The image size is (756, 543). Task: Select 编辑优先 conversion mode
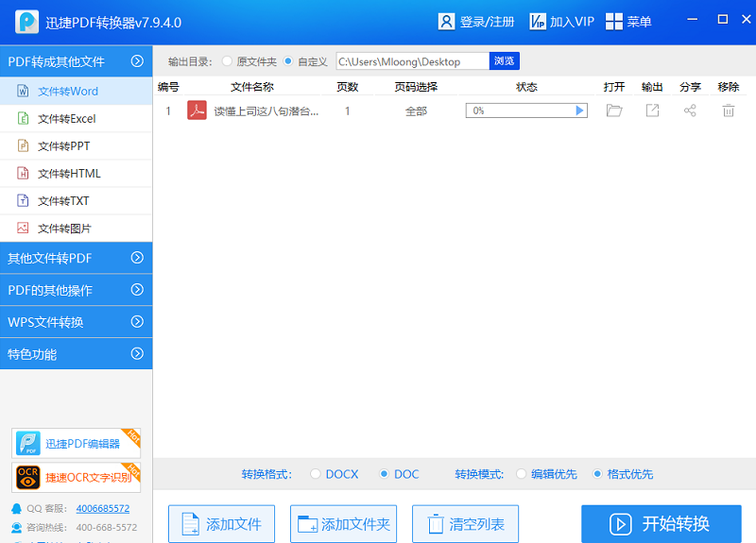click(x=522, y=474)
